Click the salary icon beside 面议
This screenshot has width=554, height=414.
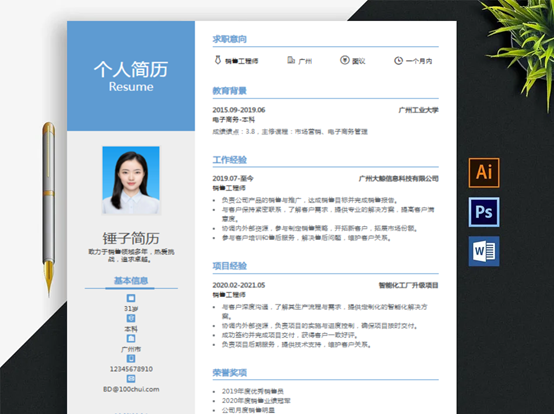pyautogui.click(x=344, y=60)
